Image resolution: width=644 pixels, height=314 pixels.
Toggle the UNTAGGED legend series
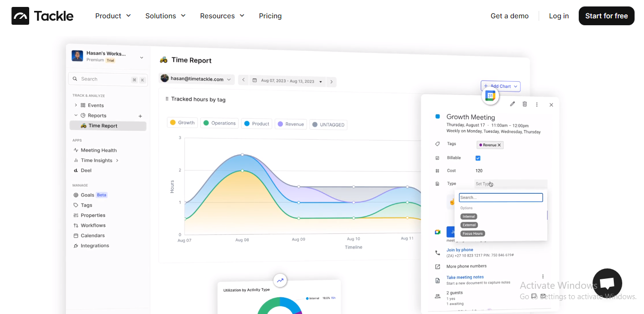pyautogui.click(x=328, y=124)
